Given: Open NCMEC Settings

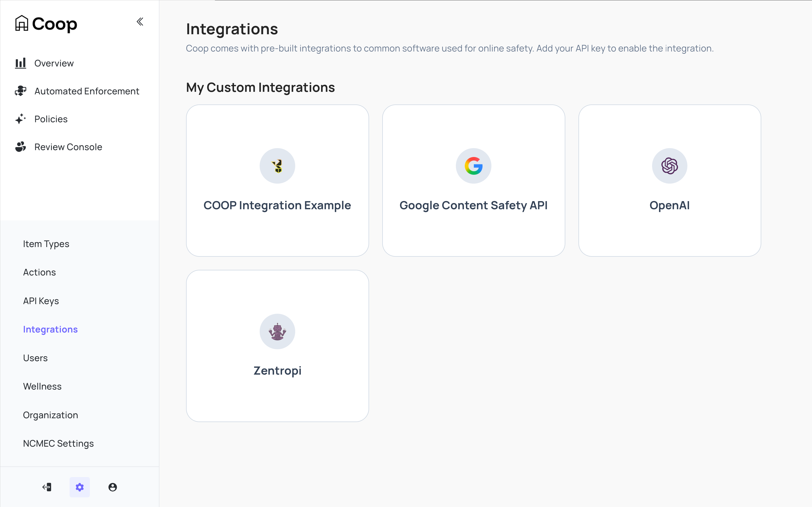Looking at the screenshot, I should (58, 443).
